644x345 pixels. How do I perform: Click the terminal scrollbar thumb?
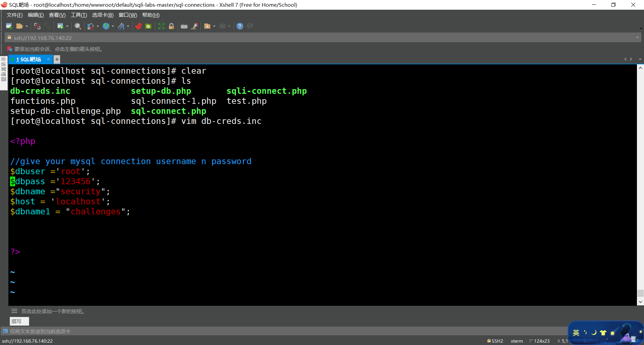(640, 293)
